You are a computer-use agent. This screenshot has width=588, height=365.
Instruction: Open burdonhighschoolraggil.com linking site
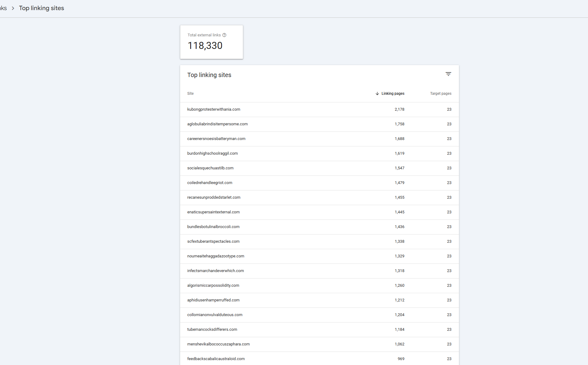(x=212, y=153)
